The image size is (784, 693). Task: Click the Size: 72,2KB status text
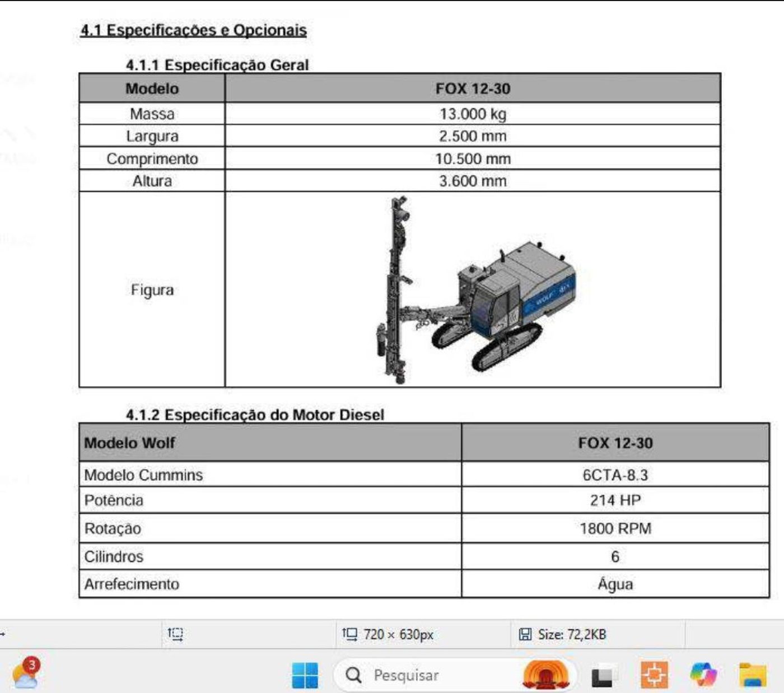(x=572, y=634)
